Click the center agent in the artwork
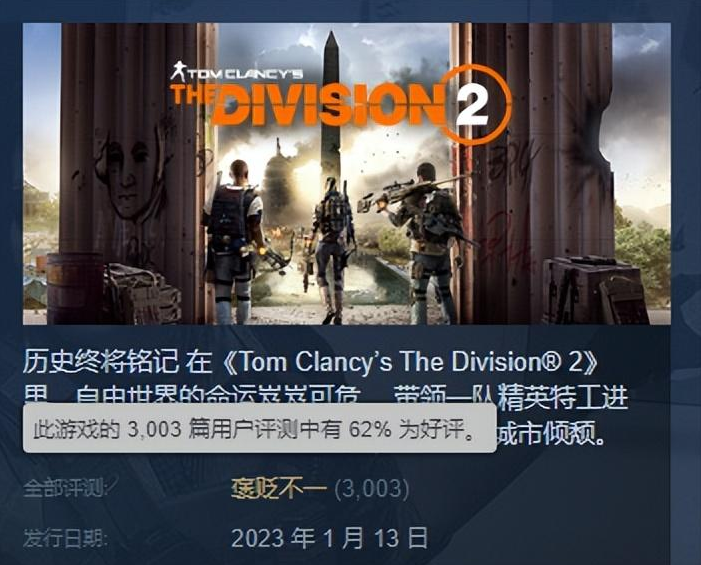Screen dimensions: 701x565 pyautogui.click(x=333, y=250)
